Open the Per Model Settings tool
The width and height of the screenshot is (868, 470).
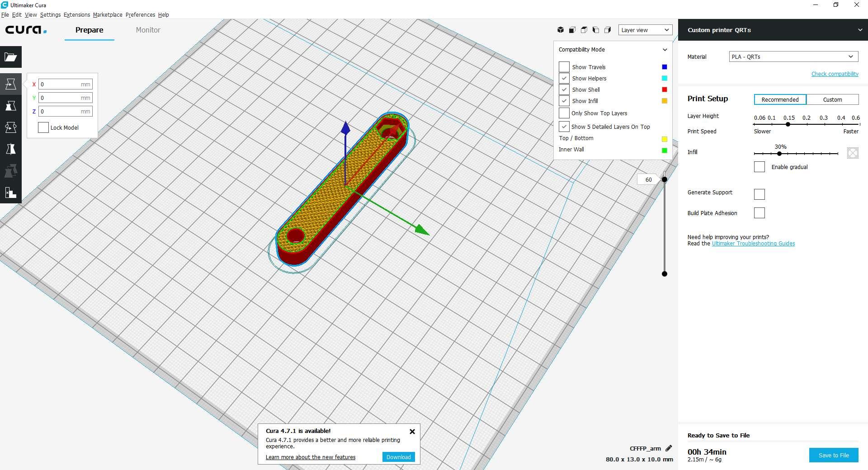[x=11, y=171]
